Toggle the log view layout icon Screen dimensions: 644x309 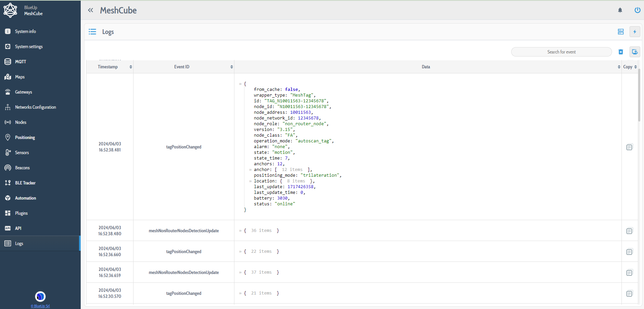[620, 32]
